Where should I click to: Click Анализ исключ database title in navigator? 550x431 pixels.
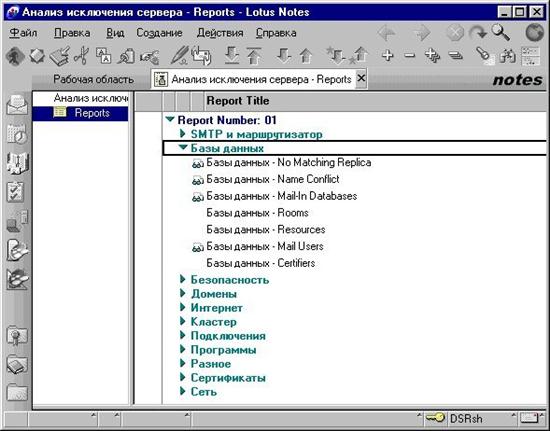[x=91, y=98]
